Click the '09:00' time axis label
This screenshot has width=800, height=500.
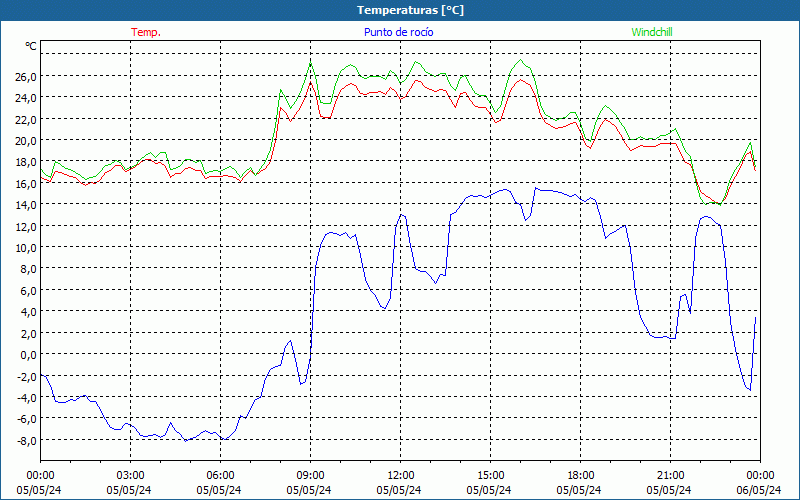pyautogui.click(x=310, y=475)
